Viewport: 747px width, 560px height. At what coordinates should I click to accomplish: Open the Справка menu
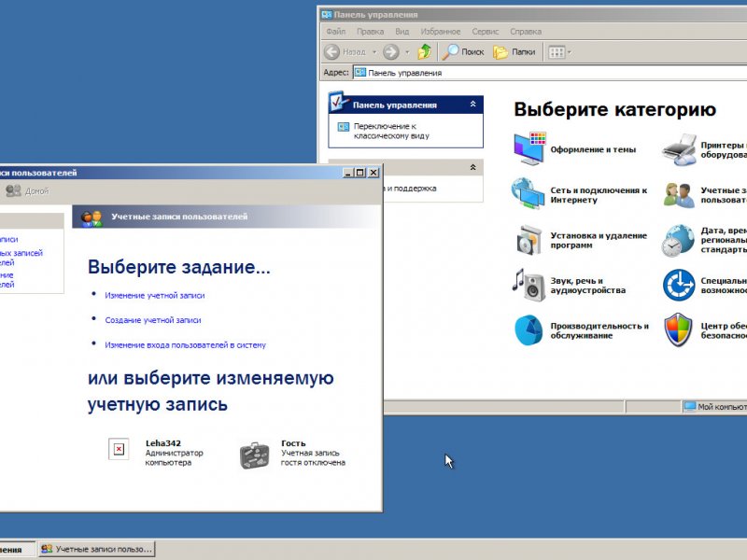(526, 32)
